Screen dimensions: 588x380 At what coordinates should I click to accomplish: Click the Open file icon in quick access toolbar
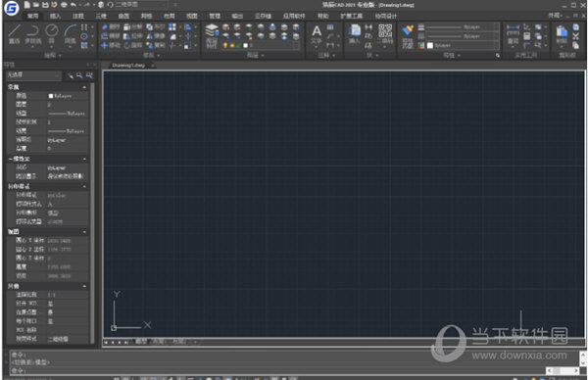tap(36, 5)
